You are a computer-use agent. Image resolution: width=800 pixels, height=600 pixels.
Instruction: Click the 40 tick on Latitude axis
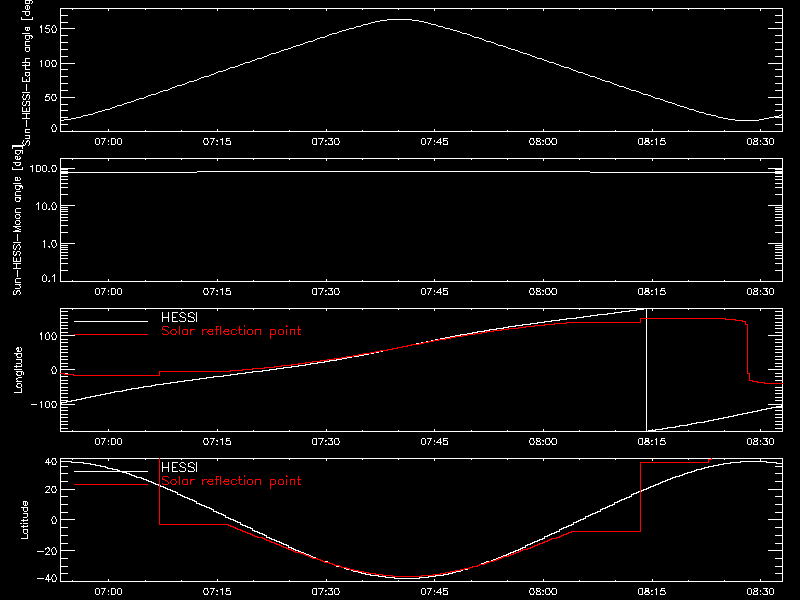51,462
